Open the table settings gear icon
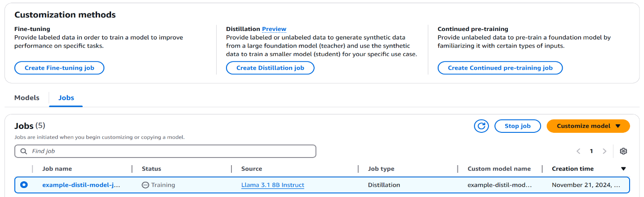 click(623, 151)
